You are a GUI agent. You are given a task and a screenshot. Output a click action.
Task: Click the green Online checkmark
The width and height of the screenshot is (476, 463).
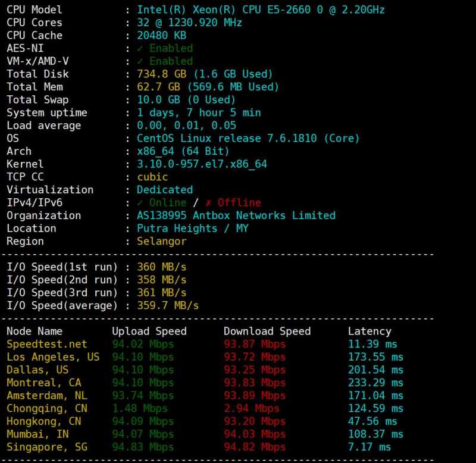(140, 203)
